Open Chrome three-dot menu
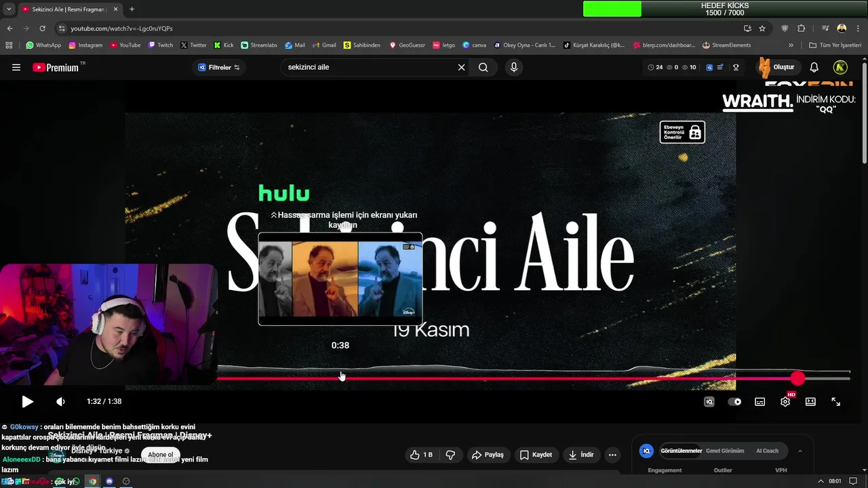Viewport: 868px width, 488px height. (x=857, y=28)
